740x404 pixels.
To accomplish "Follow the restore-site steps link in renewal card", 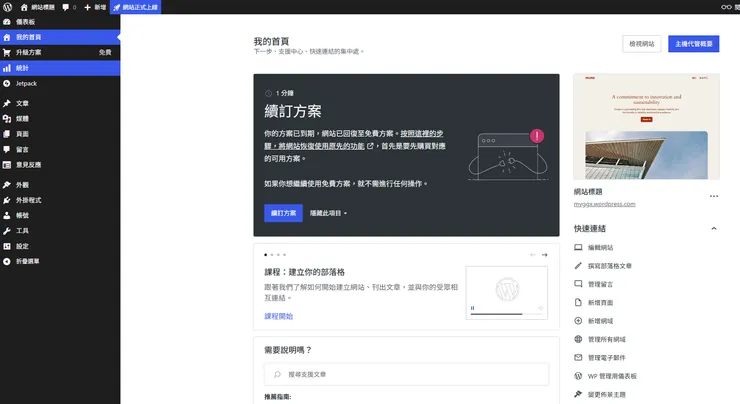I will click(x=354, y=140).
